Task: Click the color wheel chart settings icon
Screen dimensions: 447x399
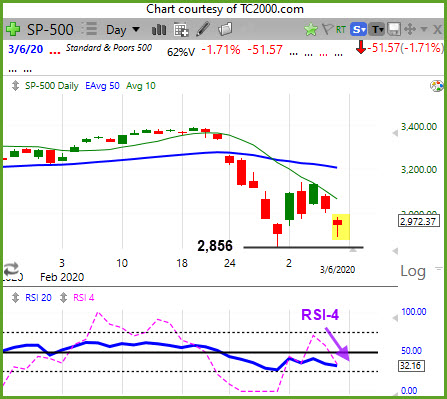Action: click(x=436, y=86)
